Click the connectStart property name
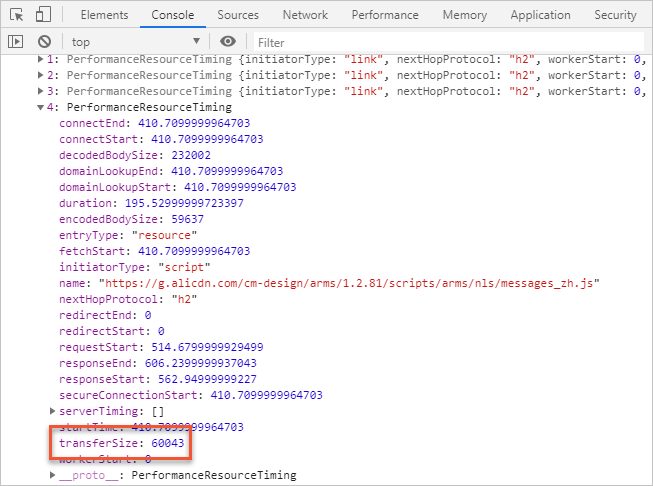This screenshot has width=653, height=486. (x=99, y=139)
